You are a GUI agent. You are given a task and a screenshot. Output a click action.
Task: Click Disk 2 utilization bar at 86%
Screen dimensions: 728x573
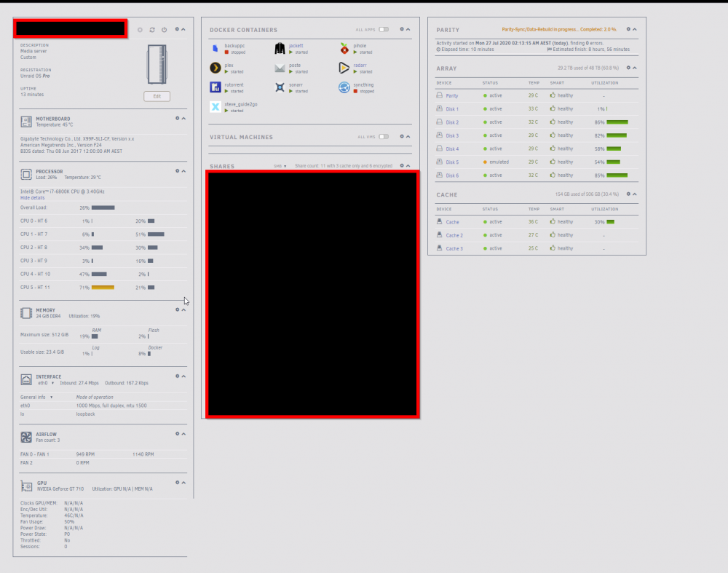617,122
